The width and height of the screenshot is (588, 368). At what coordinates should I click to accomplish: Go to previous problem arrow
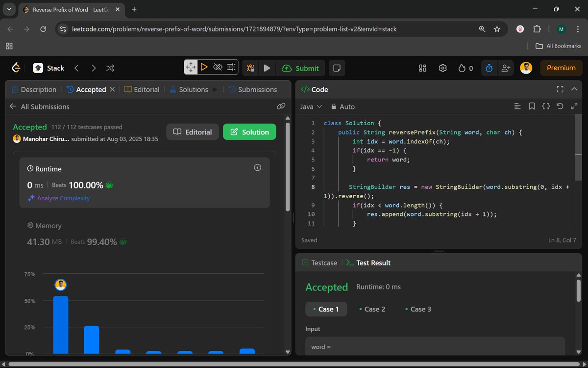pos(76,68)
